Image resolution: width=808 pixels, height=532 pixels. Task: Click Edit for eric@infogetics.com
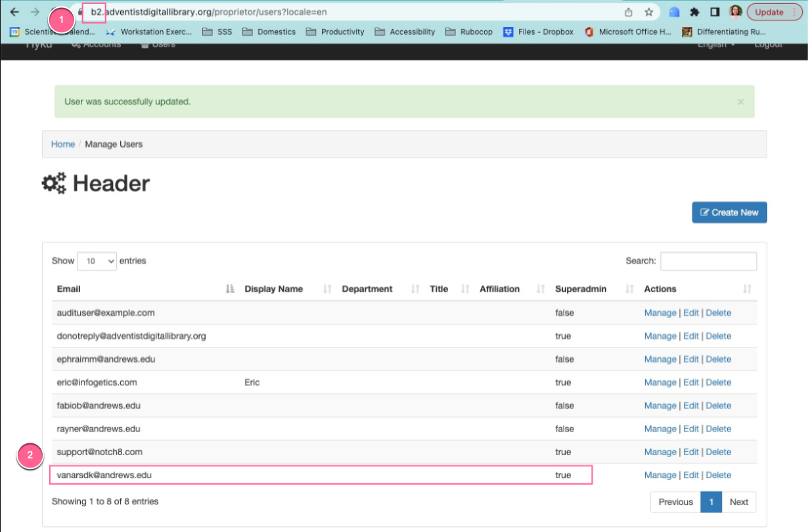[691, 382]
